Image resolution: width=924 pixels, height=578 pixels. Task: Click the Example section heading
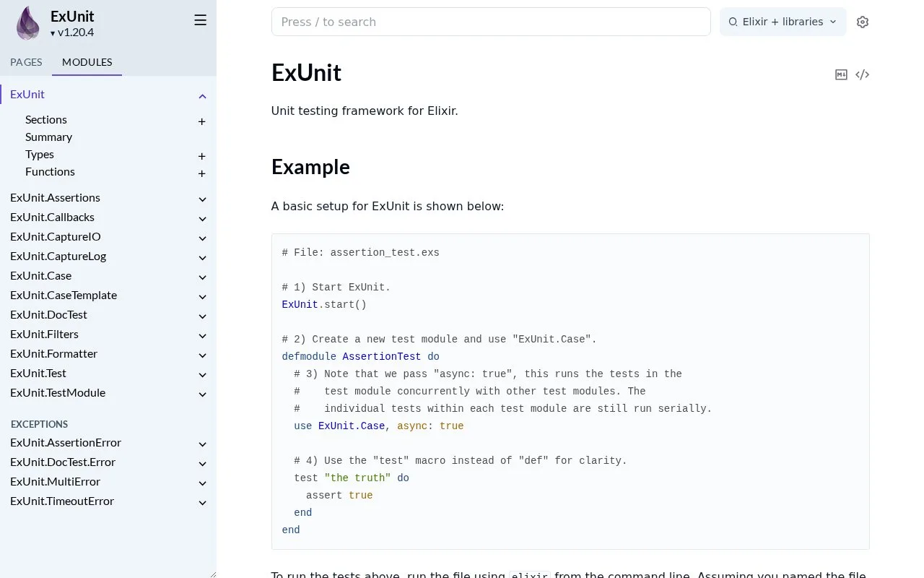pos(310,167)
